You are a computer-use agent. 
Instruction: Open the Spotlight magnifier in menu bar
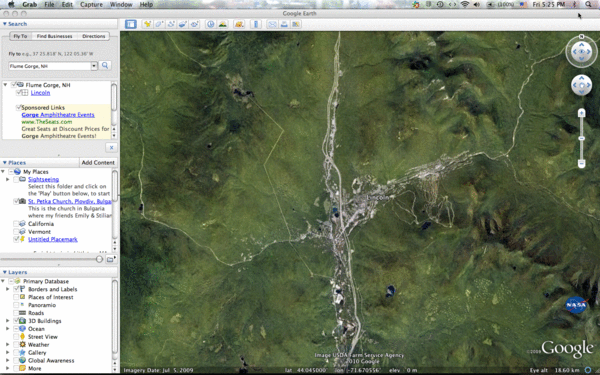tap(588, 4)
